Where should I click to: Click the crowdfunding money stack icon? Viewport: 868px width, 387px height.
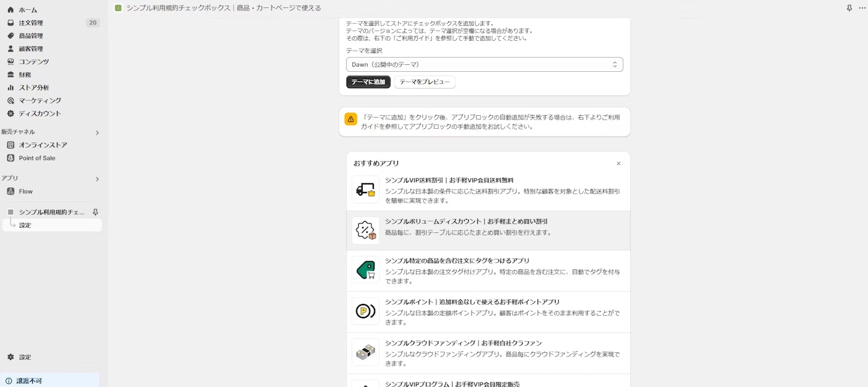point(365,352)
